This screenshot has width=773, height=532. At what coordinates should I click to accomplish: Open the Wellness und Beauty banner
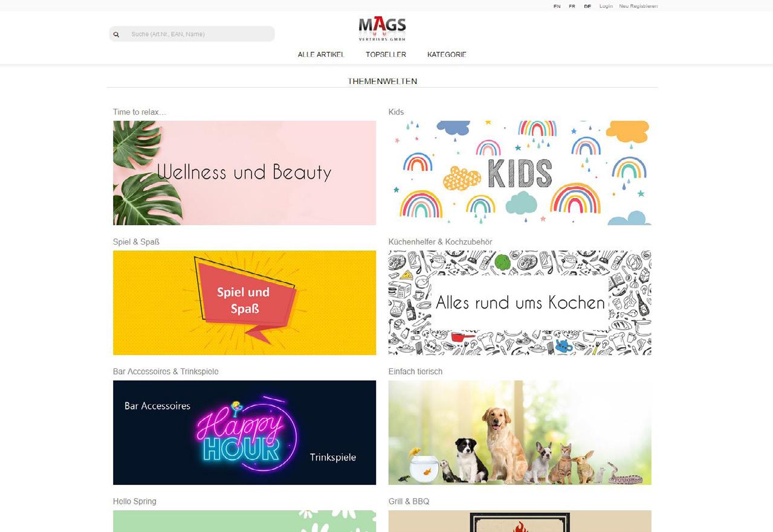pyautogui.click(x=244, y=173)
